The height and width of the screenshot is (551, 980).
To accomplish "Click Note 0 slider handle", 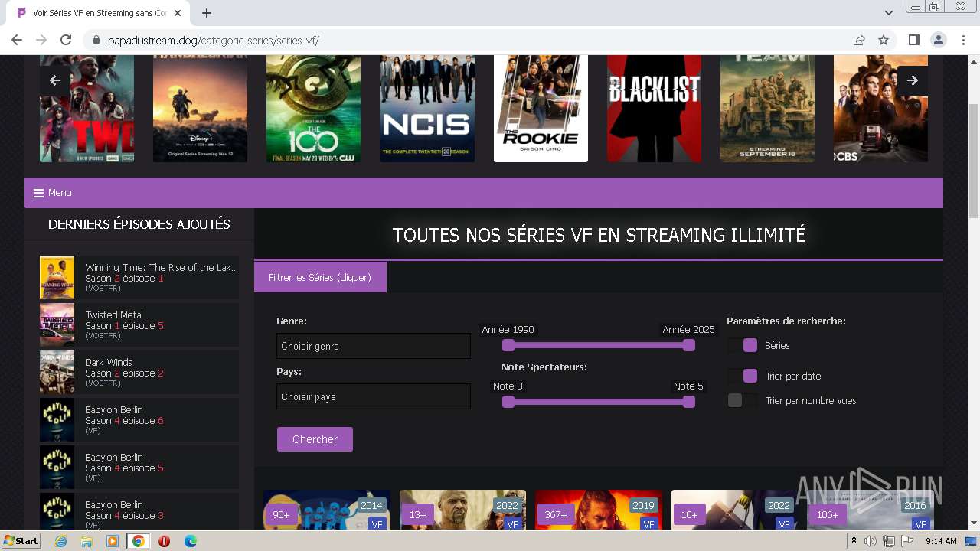I will point(508,402).
